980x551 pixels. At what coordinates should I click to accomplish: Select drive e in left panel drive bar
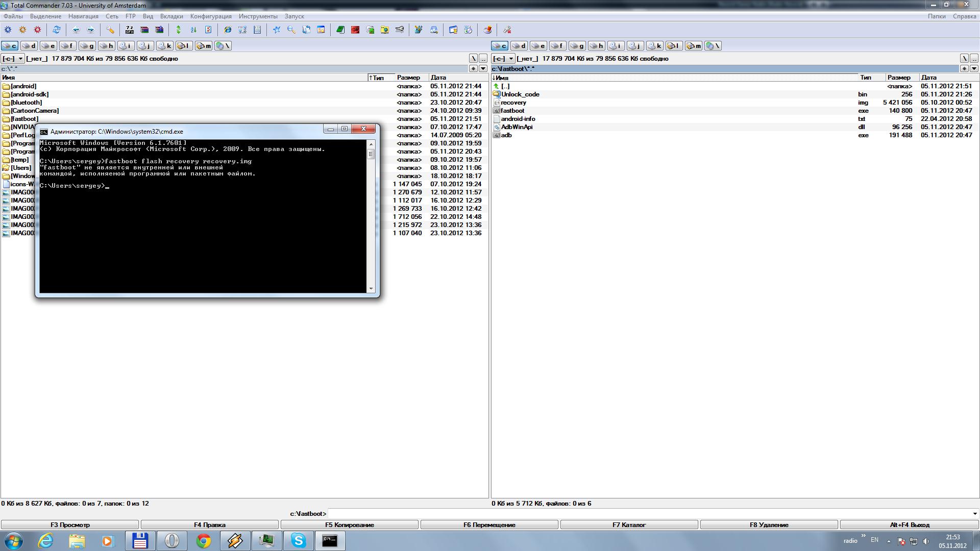click(48, 46)
